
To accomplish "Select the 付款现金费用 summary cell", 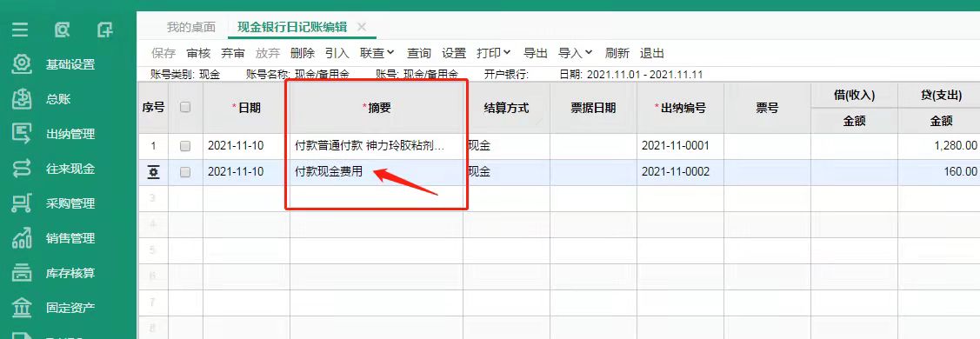I will pos(377,172).
